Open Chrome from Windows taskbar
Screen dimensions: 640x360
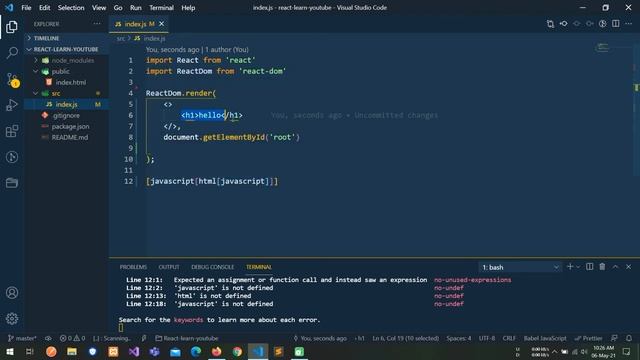click(237, 351)
